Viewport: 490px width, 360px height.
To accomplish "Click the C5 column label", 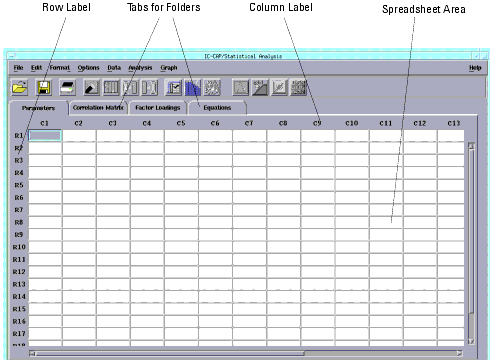I will tap(181, 123).
